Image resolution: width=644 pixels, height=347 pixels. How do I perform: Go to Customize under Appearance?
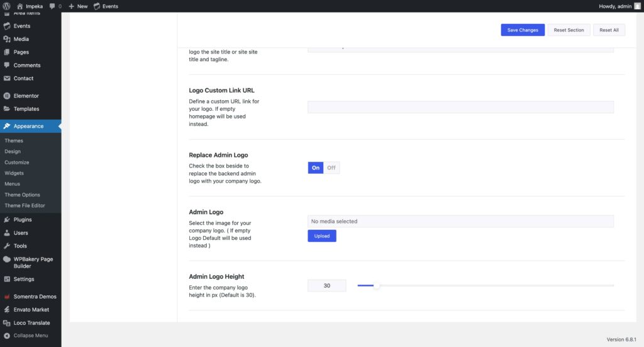[x=17, y=162]
